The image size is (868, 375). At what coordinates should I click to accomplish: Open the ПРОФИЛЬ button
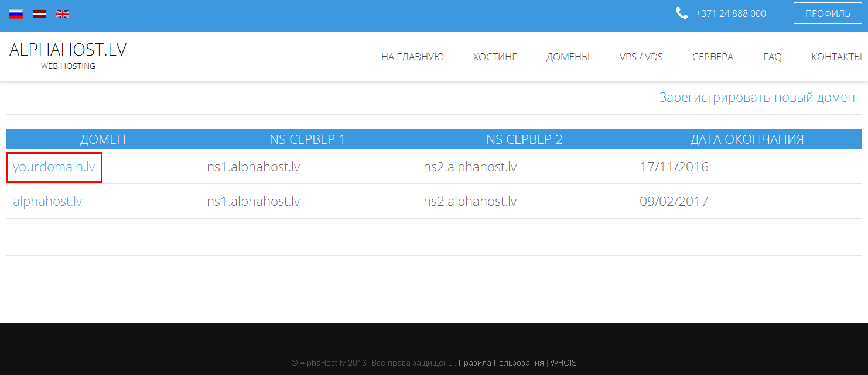[x=828, y=13]
